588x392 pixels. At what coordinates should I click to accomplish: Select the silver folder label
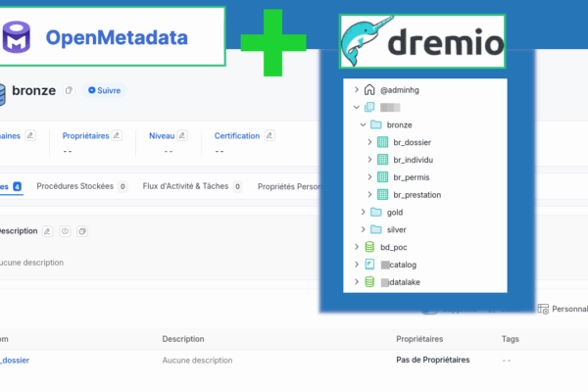pos(396,229)
